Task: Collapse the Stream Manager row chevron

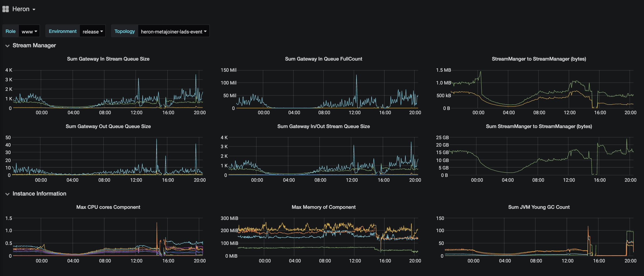Action: 7,46
